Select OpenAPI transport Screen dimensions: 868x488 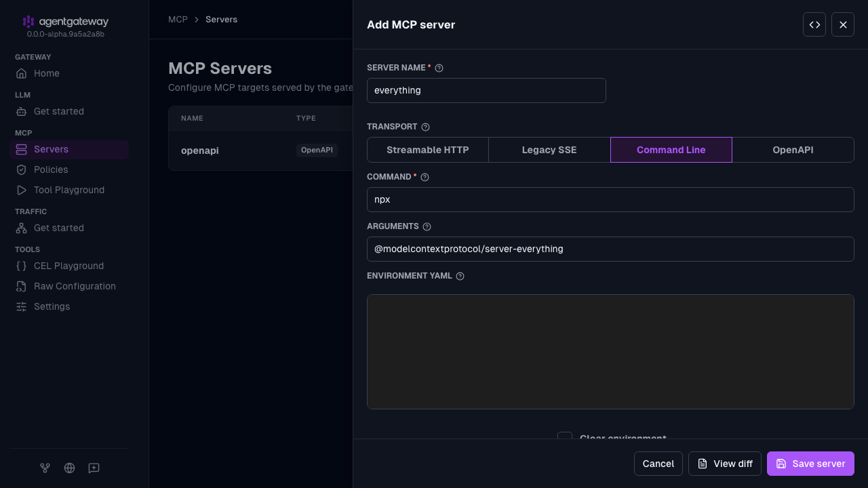click(x=793, y=150)
